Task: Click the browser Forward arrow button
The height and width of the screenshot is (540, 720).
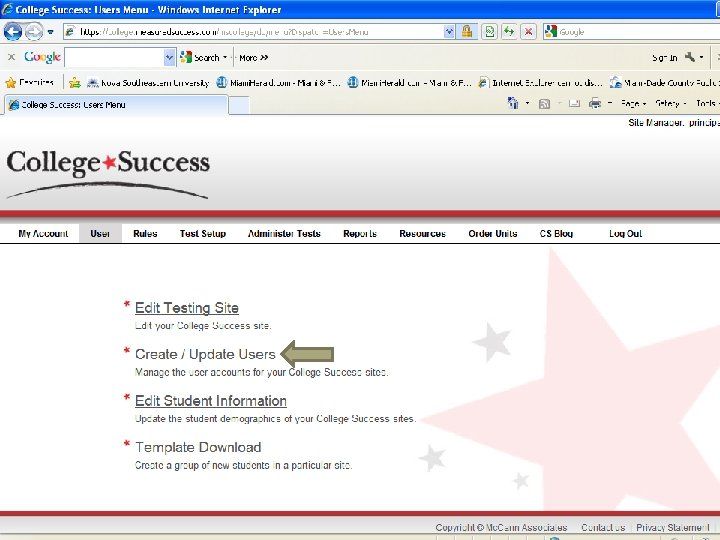Action: coord(34,32)
